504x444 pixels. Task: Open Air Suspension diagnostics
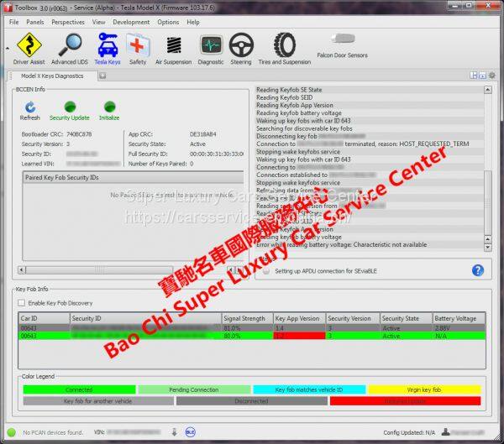[172, 47]
